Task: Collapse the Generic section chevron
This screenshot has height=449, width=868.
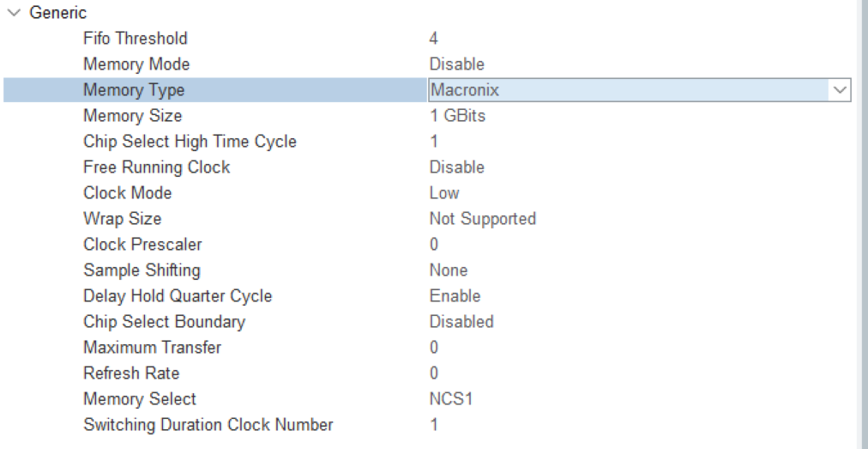Action: point(14,13)
